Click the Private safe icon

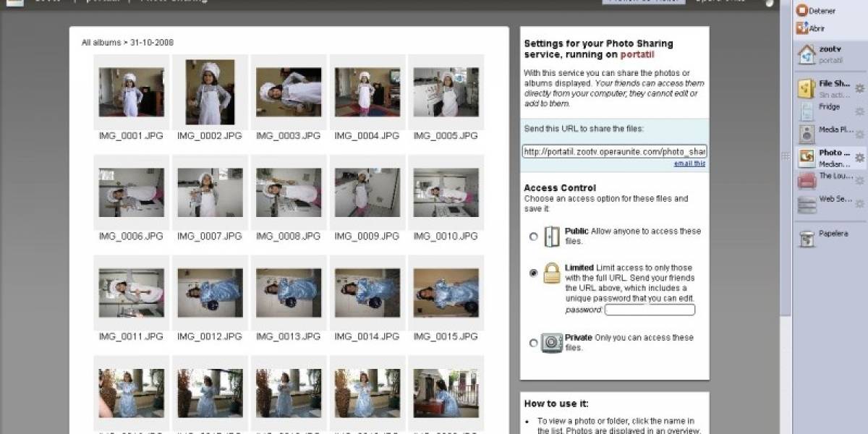coord(552,343)
